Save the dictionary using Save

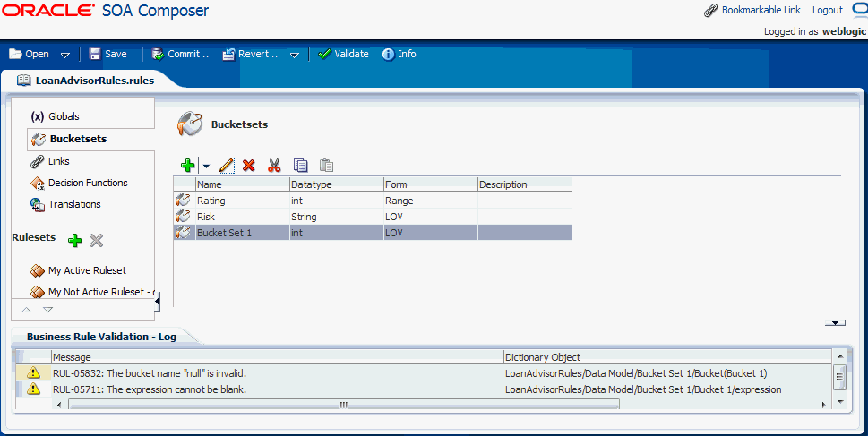pos(108,54)
